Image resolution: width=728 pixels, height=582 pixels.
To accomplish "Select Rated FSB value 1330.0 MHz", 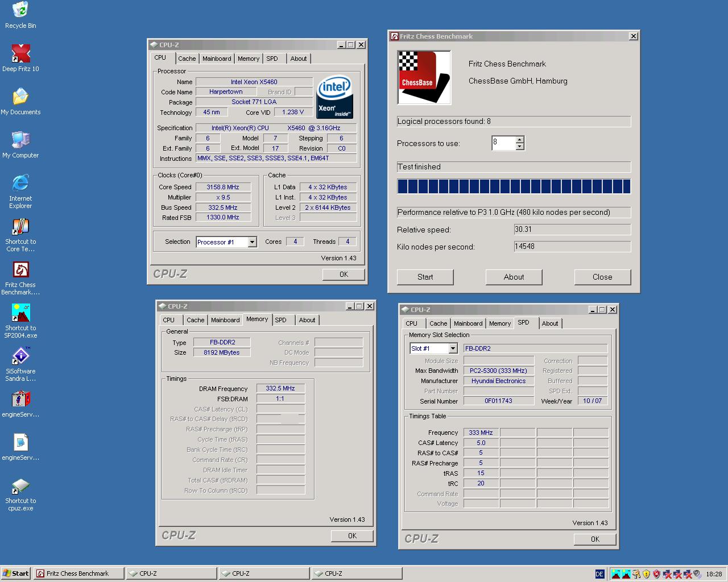I will [223, 217].
